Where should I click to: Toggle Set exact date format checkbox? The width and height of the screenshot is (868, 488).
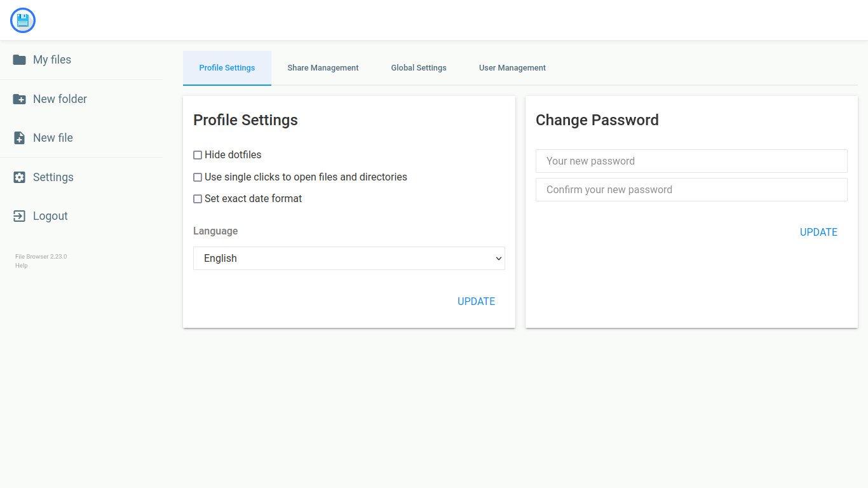[x=198, y=199]
